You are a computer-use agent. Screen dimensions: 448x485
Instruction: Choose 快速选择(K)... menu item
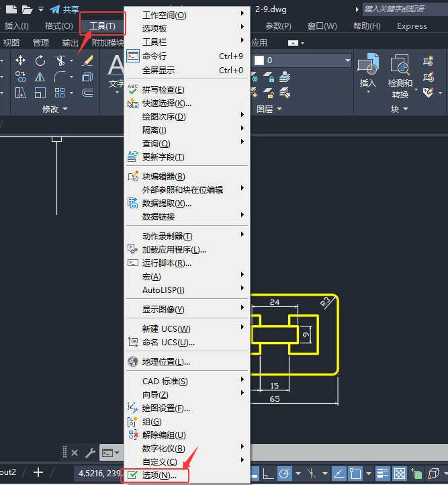coord(187,103)
